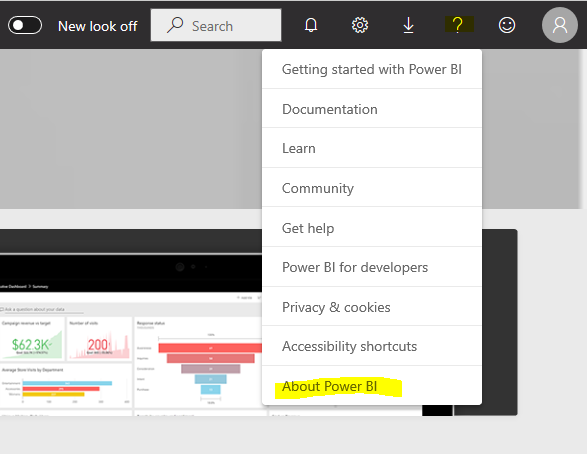This screenshot has width=587, height=454.
Task: Click the New look off label
Action: tap(97, 26)
